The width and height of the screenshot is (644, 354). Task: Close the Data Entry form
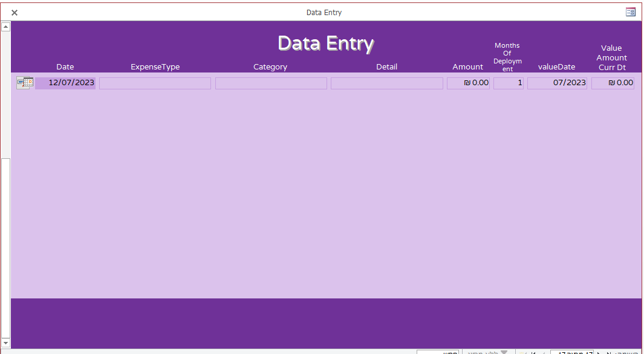pos(15,13)
